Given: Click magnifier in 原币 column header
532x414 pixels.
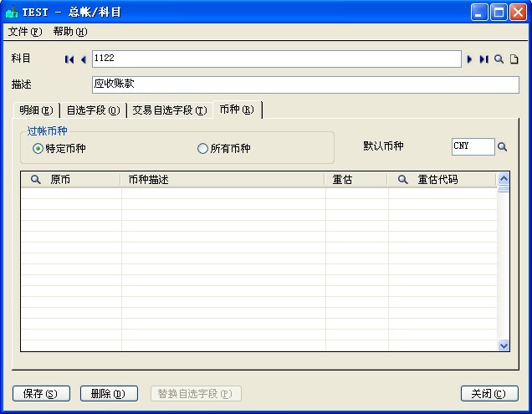Looking at the screenshot, I should pos(36,180).
